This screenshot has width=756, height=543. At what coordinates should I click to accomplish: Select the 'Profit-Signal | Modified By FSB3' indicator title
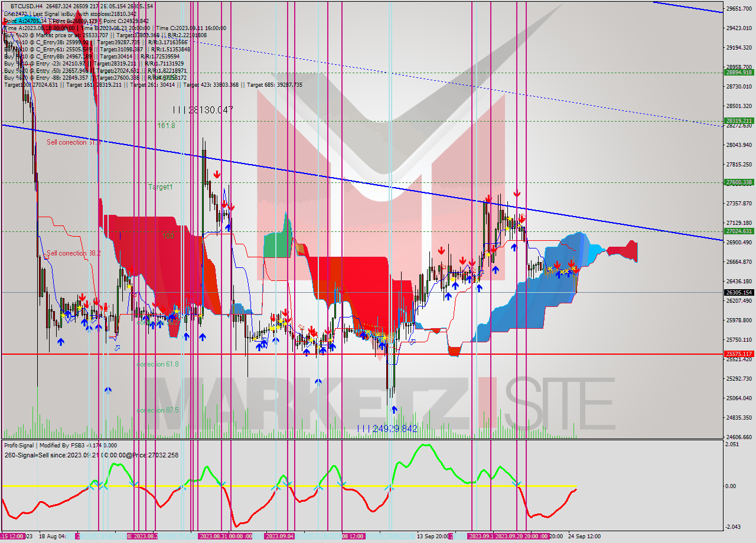click(44, 446)
